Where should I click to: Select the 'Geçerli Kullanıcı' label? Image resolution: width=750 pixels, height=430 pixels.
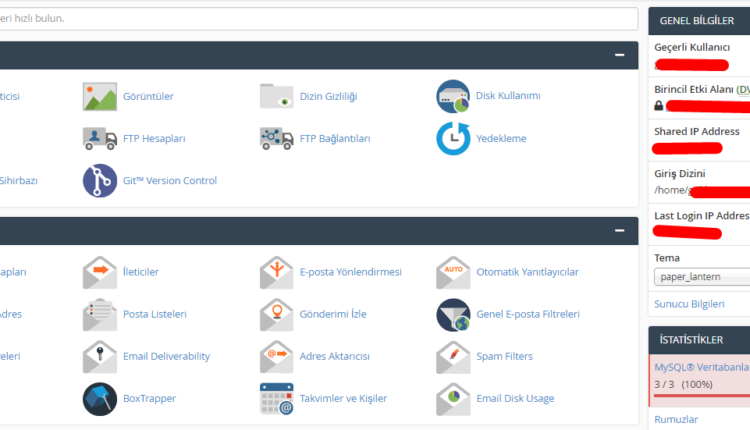pos(692,47)
